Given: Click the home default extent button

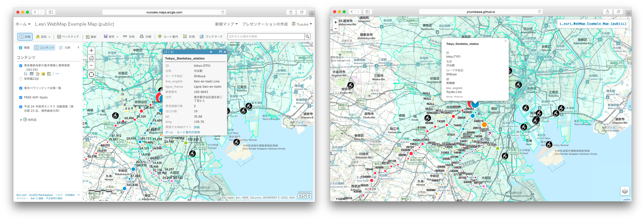Looking at the screenshot, I should tap(91, 58).
